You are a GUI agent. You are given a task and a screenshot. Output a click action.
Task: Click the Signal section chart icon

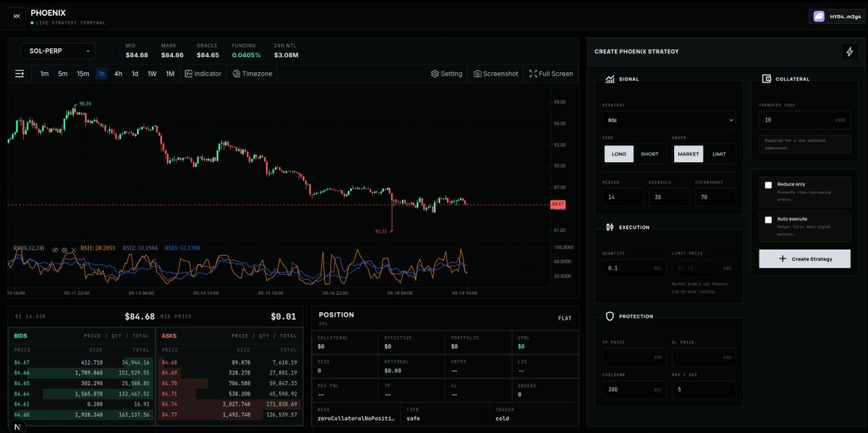pyautogui.click(x=610, y=79)
